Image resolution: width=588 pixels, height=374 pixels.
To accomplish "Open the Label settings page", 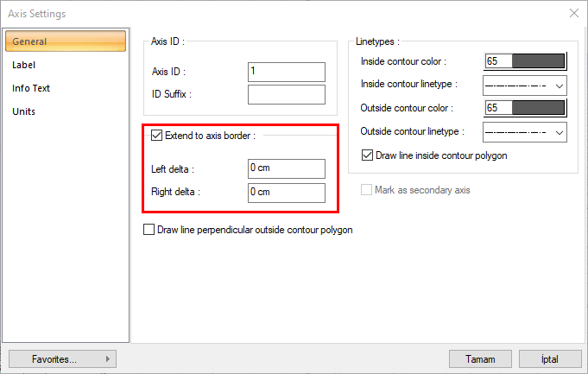I will pyautogui.click(x=24, y=65).
